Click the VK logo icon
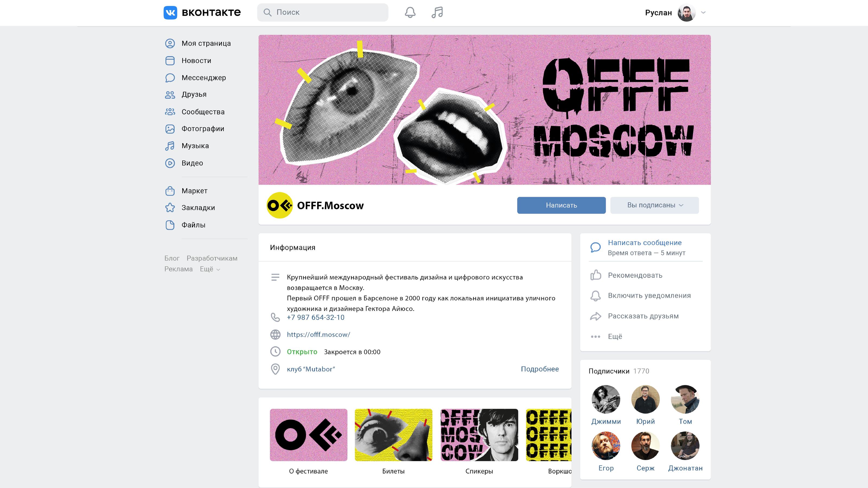 [170, 12]
